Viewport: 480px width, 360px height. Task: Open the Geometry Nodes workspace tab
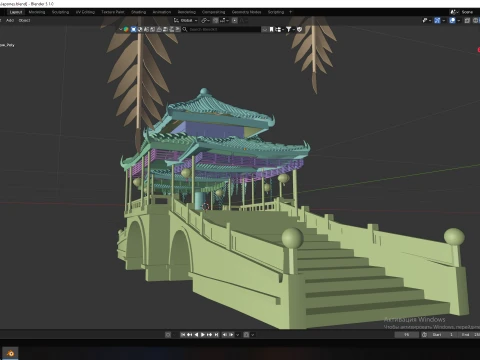pyautogui.click(x=246, y=12)
